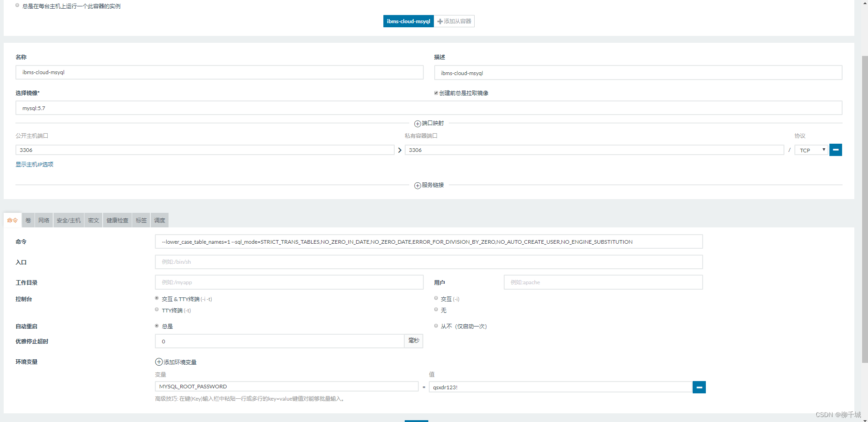Click the plus icon to add sidekick container
This screenshot has height=422, width=868.
[440, 21]
